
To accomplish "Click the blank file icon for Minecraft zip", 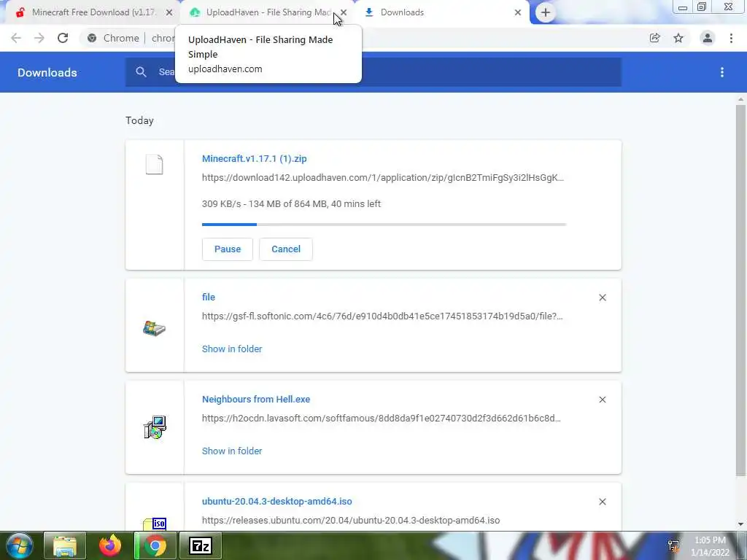I will coord(155,165).
